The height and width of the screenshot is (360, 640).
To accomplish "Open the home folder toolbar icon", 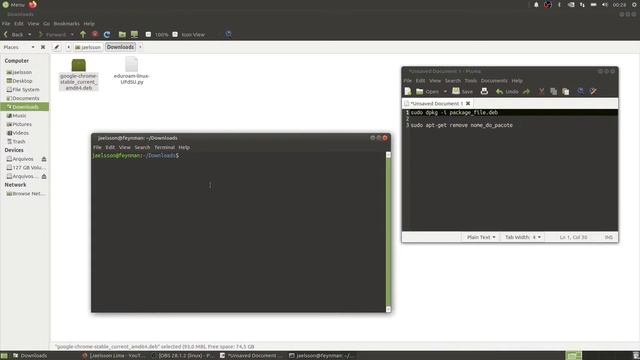I will point(122,35).
